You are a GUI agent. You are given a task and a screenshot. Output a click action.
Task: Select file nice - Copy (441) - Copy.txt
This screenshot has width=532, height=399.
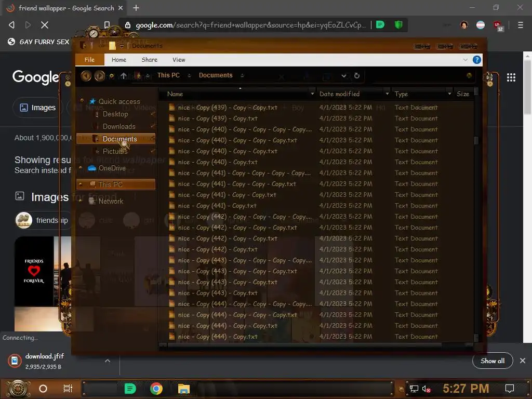coord(217,206)
